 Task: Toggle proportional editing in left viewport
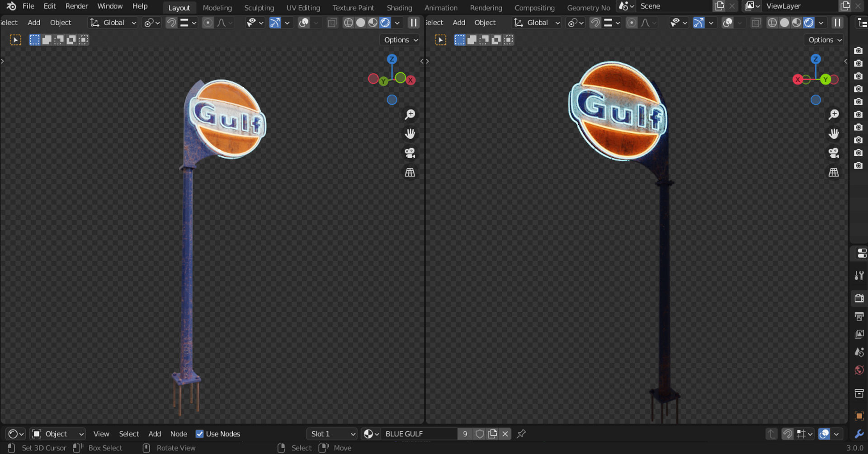click(208, 23)
